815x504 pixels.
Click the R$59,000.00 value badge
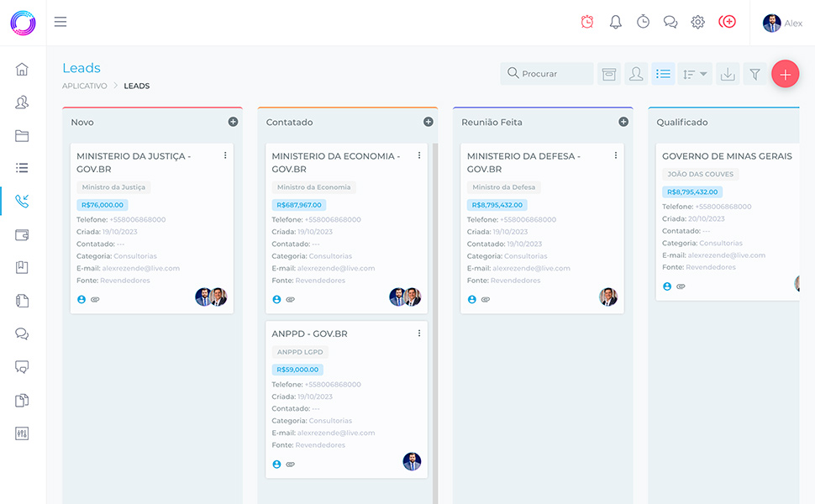297,370
